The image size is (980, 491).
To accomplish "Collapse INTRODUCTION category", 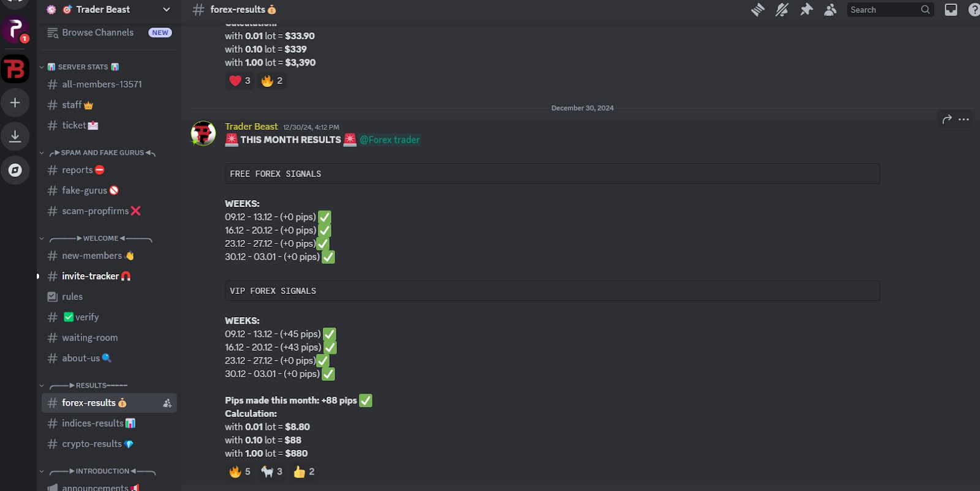I will coord(98,471).
